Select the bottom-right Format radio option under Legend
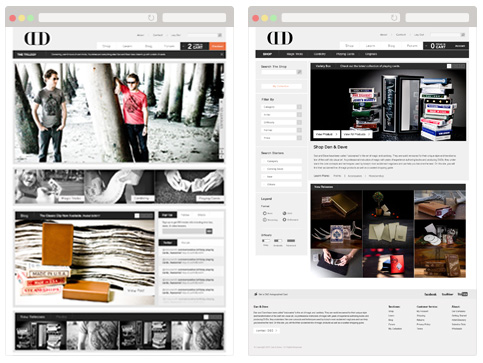Image resolution: width=483 pixels, height=363 pixels. pos(284,220)
